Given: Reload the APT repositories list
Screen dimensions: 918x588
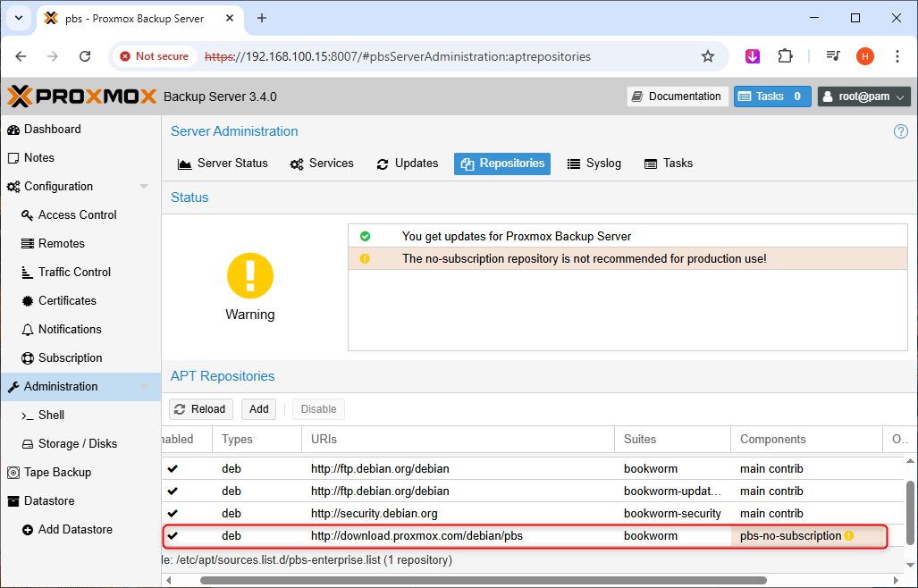Looking at the screenshot, I should (201, 409).
